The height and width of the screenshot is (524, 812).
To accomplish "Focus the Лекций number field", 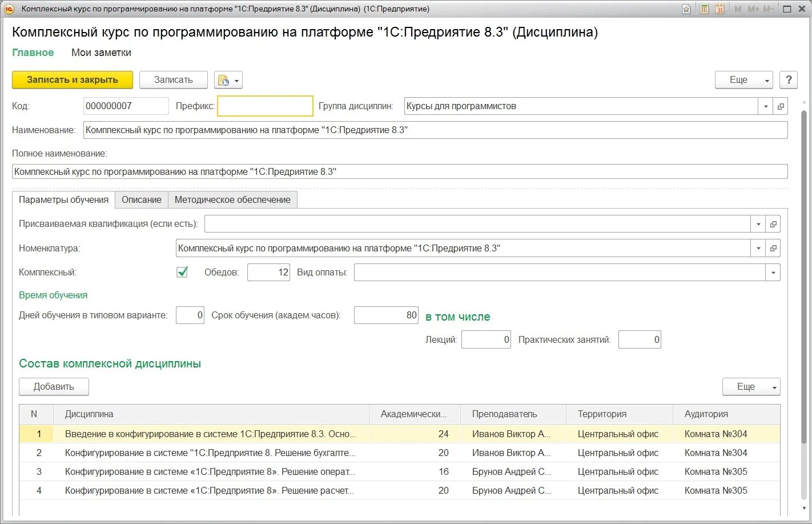I will (486, 340).
